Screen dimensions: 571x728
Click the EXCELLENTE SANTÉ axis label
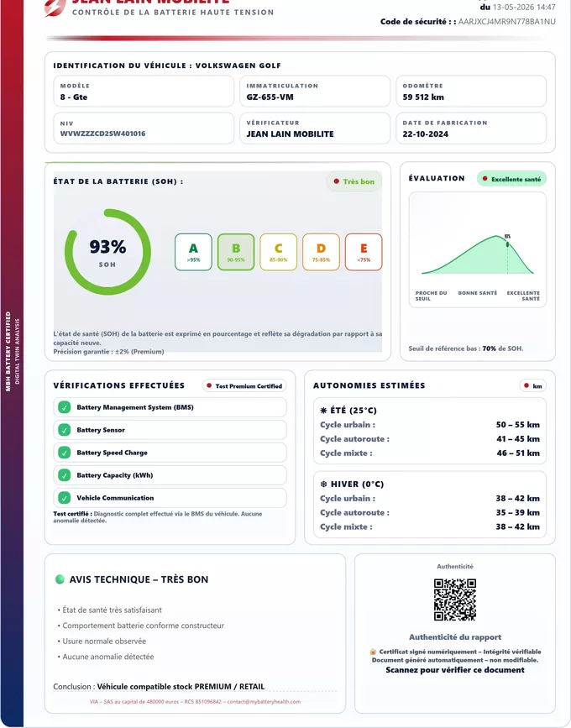pyautogui.click(x=523, y=296)
